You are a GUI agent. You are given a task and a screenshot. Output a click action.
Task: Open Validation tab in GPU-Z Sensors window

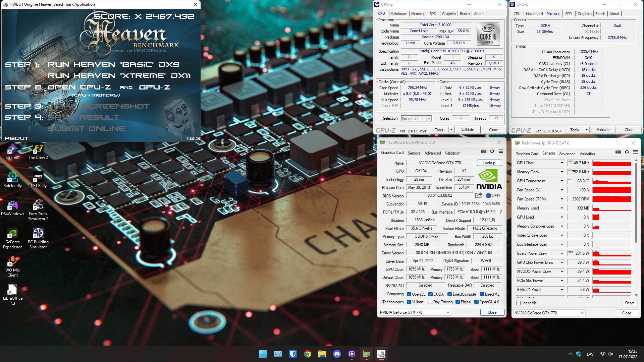coord(587,154)
